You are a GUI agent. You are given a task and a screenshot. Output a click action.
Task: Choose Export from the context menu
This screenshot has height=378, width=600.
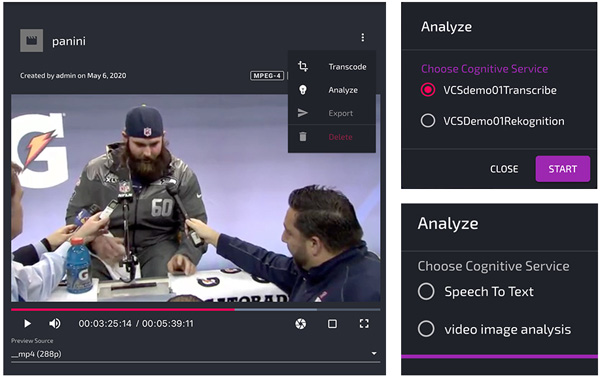tap(341, 113)
